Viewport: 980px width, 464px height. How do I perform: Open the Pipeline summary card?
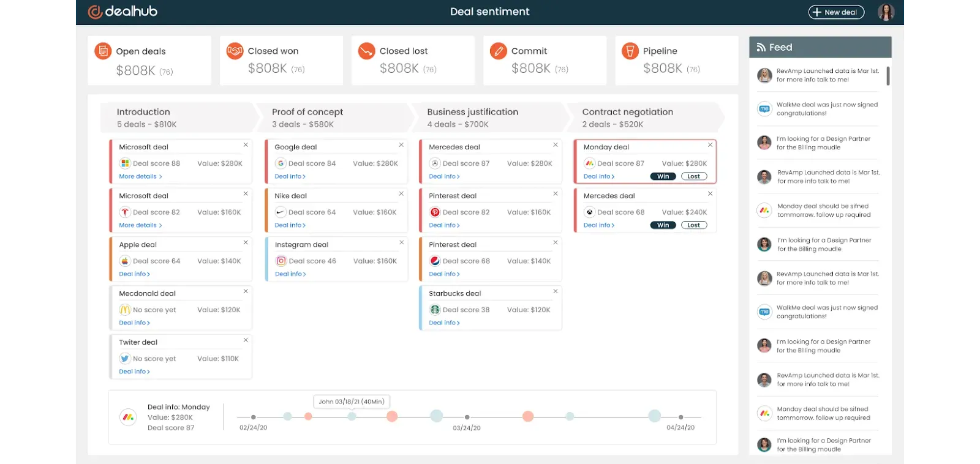tap(677, 60)
